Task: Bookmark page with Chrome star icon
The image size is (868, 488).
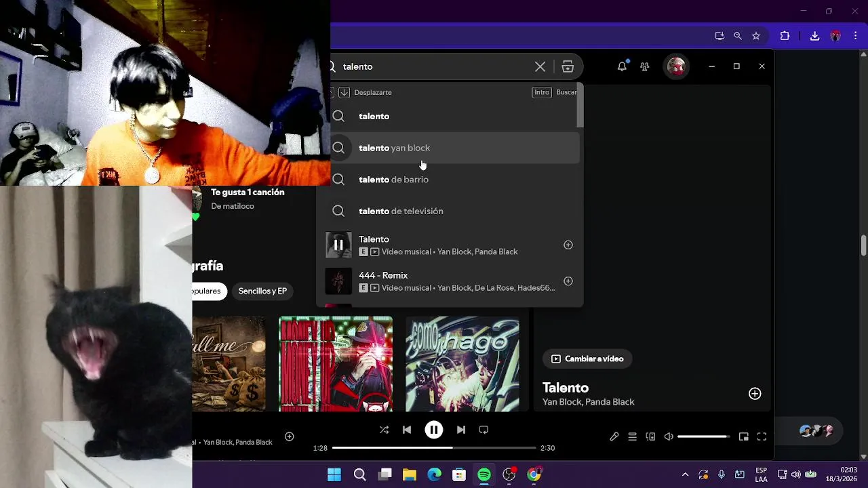Action: tap(756, 36)
